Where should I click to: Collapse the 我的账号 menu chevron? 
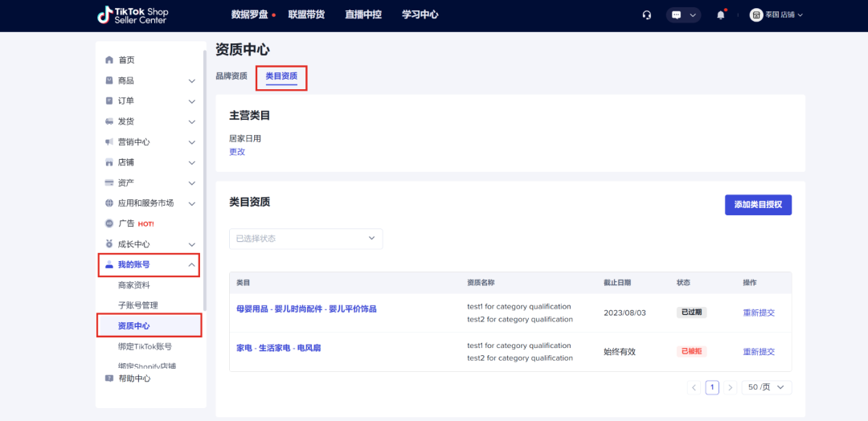191,265
